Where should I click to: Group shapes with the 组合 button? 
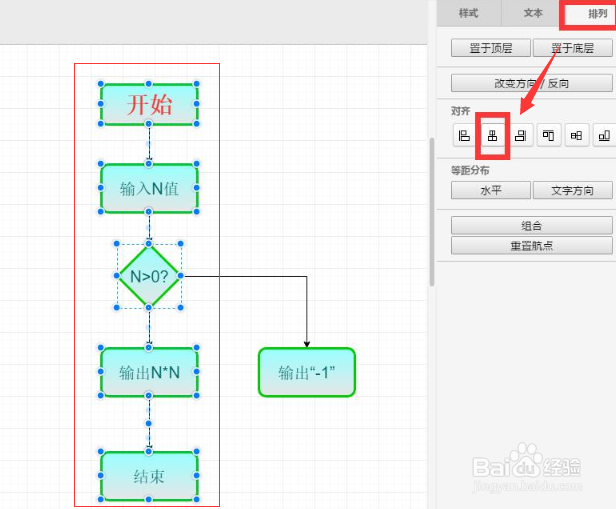click(532, 226)
